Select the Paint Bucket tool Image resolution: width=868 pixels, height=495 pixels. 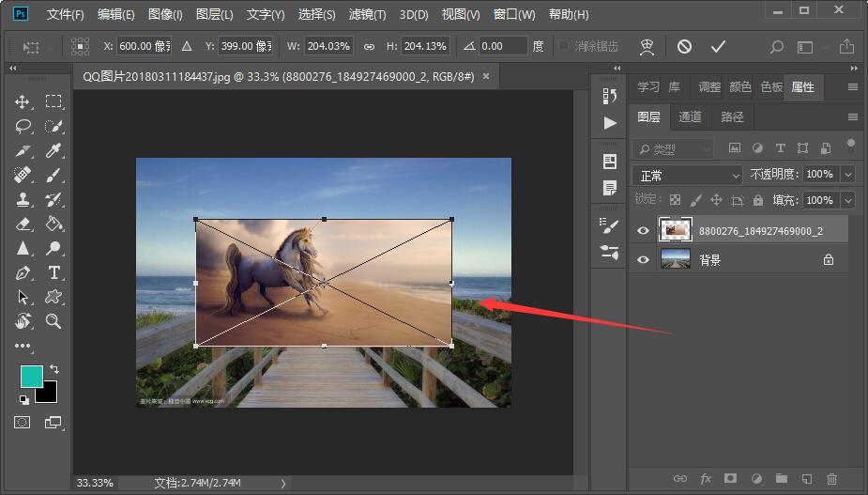[x=53, y=224]
